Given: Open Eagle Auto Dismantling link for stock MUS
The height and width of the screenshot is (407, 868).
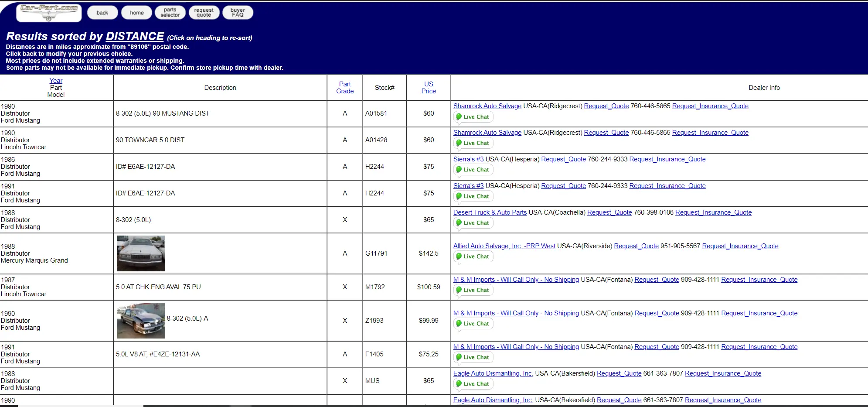Looking at the screenshot, I should tap(493, 373).
